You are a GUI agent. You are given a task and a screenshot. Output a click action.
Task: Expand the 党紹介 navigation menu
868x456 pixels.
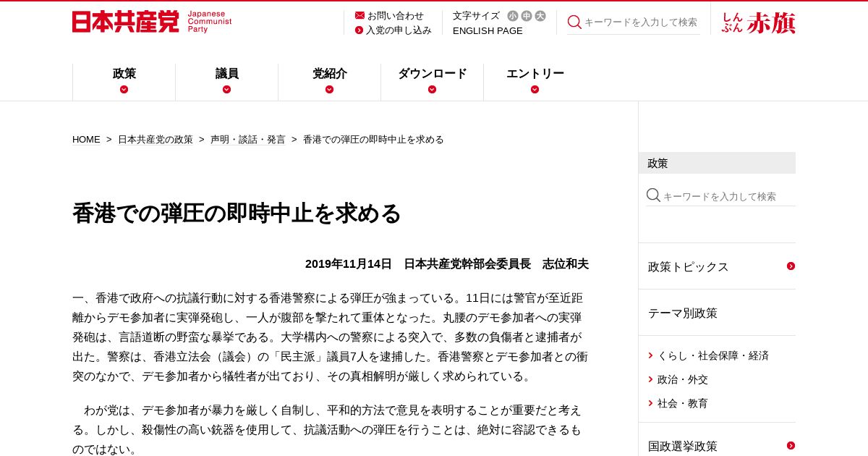pyautogui.click(x=330, y=82)
